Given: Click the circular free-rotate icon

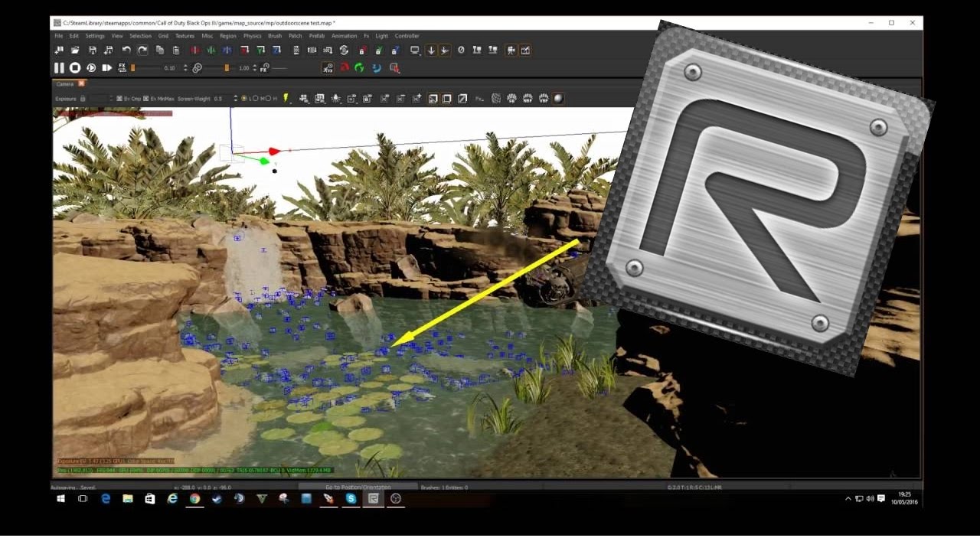Looking at the screenshot, I should coord(344,50).
